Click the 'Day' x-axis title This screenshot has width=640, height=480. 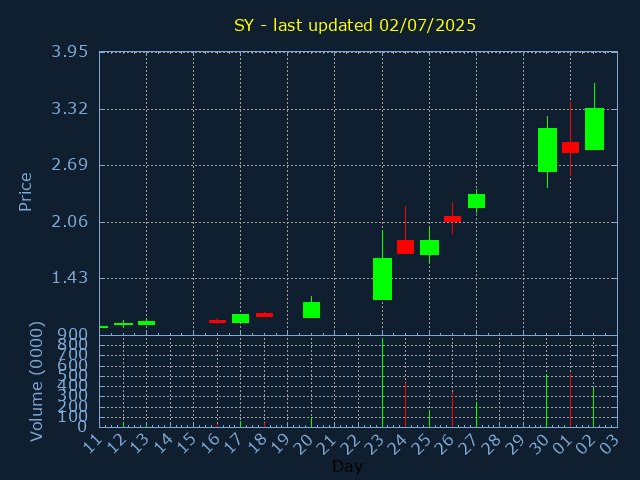[x=347, y=466]
